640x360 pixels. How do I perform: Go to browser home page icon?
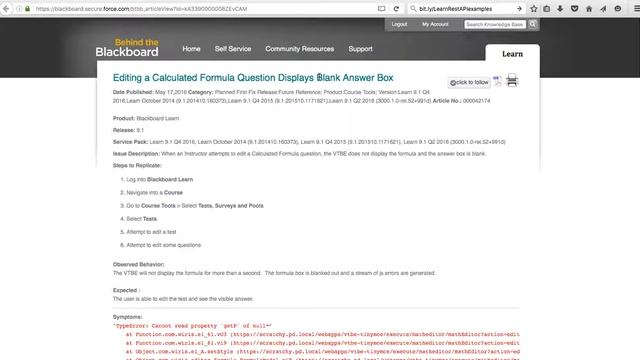coord(589,9)
